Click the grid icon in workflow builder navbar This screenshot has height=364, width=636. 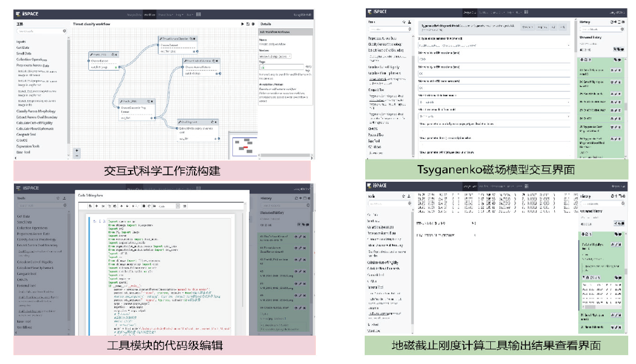point(199,14)
